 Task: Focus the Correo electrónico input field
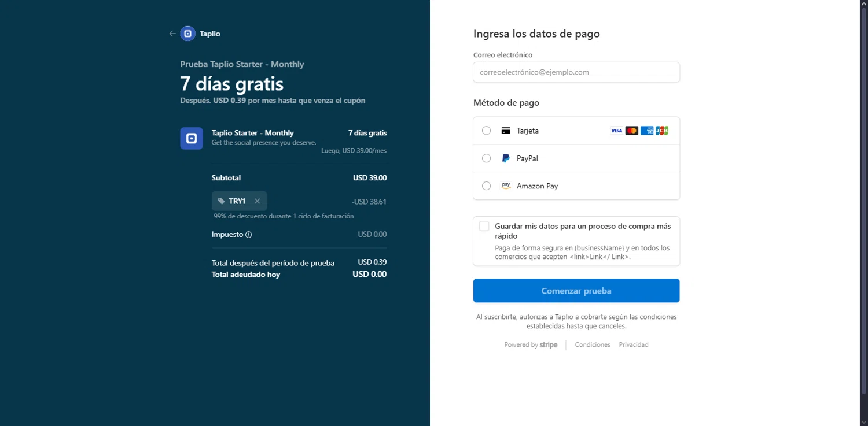click(576, 72)
